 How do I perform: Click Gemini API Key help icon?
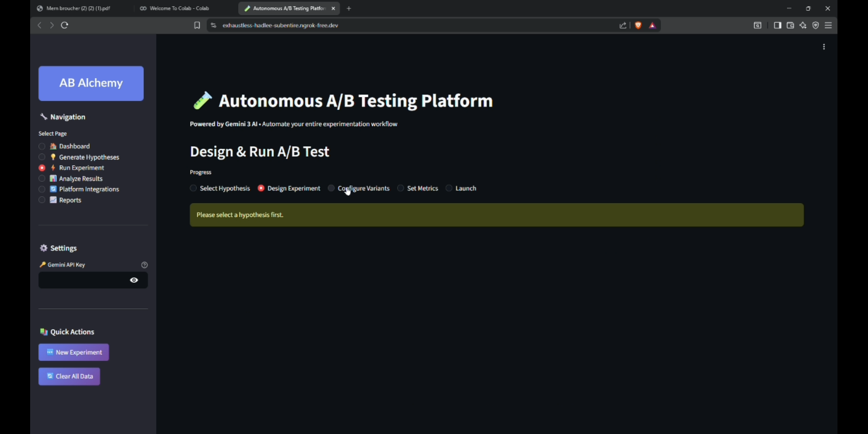pyautogui.click(x=144, y=265)
